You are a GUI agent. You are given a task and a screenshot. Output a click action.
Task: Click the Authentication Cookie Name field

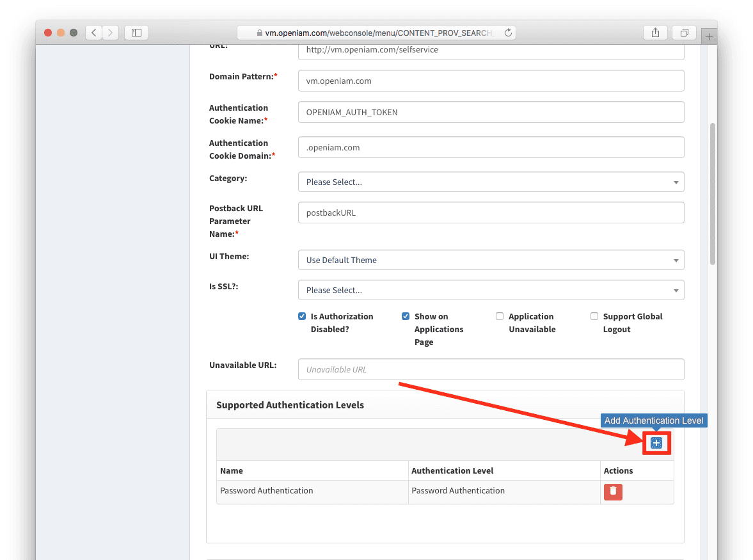tap(491, 112)
